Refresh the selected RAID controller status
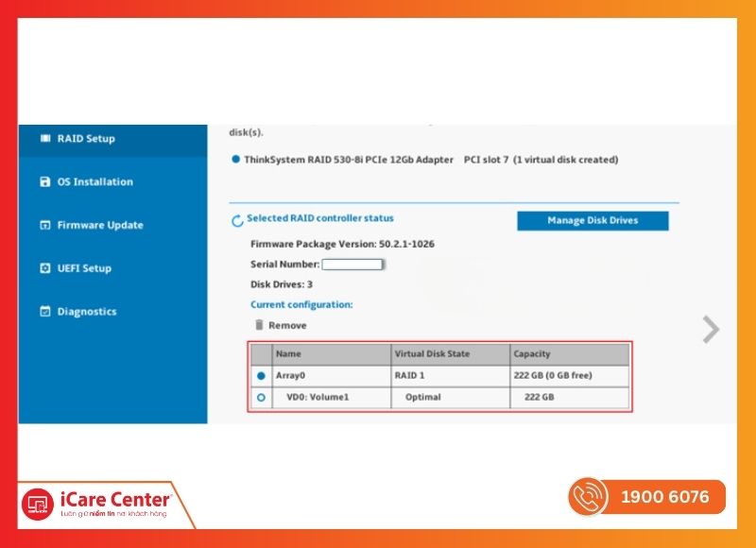The image size is (756, 548). [237, 221]
